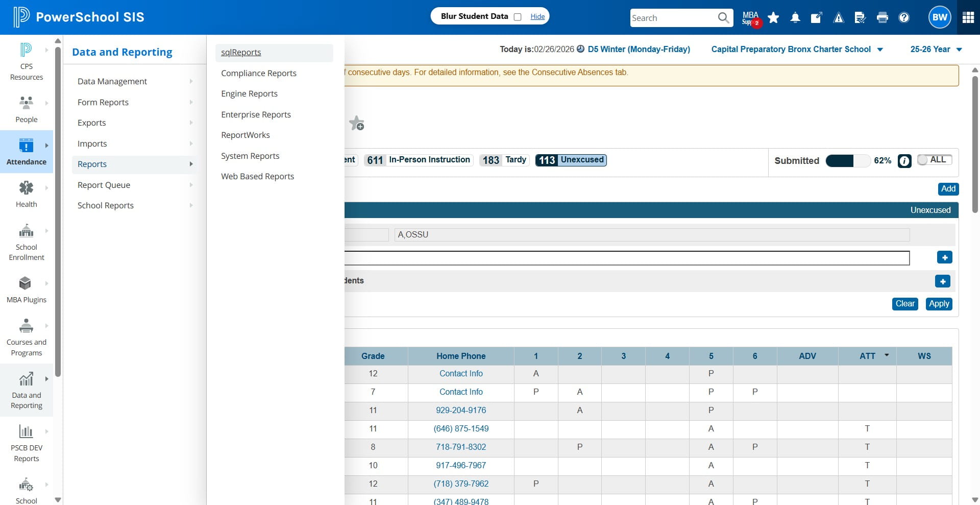Select the Reports menu item
980x505 pixels.
pyautogui.click(x=135, y=164)
